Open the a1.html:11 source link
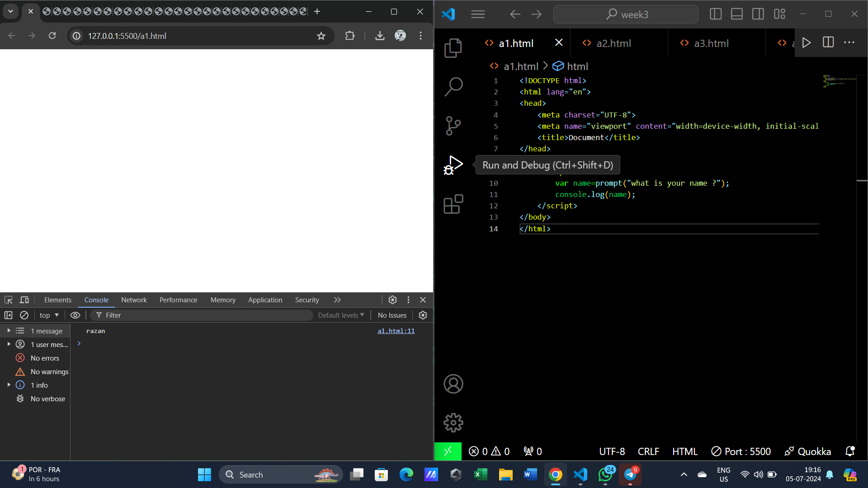Viewport: 868px width, 488px height. [396, 331]
